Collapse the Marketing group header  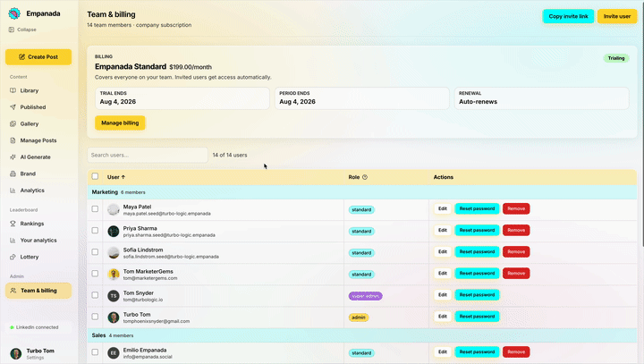click(x=362, y=192)
